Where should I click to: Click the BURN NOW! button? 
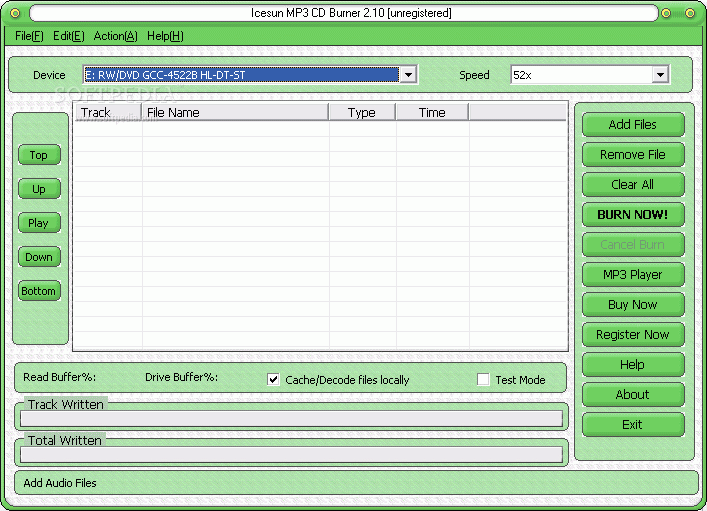click(x=633, y=215)
